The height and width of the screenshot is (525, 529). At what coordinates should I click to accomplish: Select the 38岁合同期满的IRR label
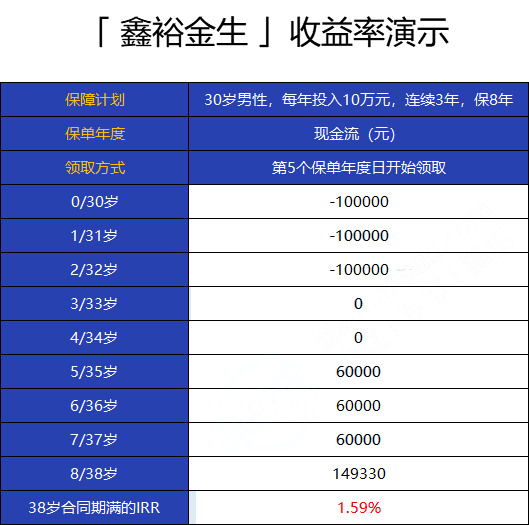(x=94, y=508)
